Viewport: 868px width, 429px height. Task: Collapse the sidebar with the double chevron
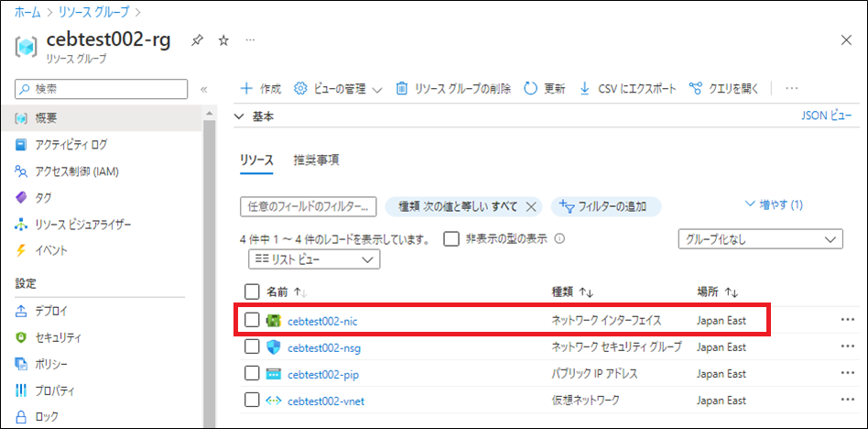tap(203, 89)
